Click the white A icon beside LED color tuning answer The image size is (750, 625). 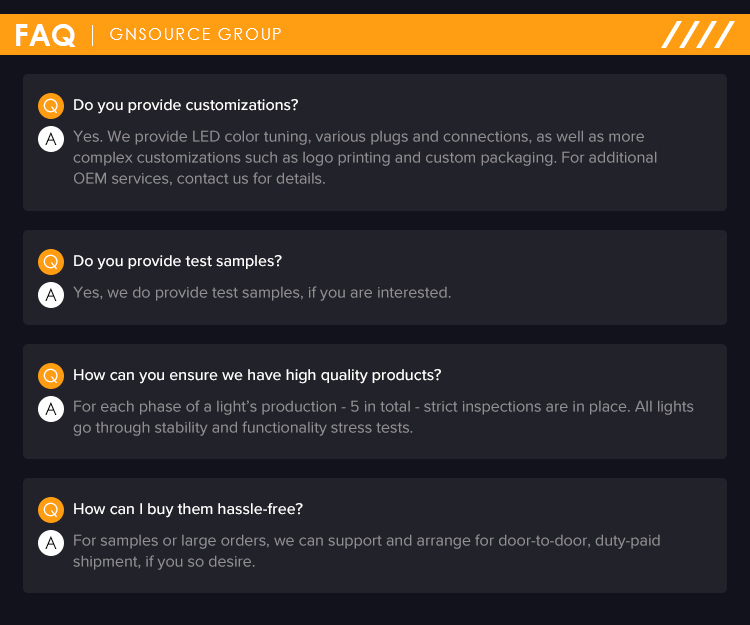click(x=51, y=139)
